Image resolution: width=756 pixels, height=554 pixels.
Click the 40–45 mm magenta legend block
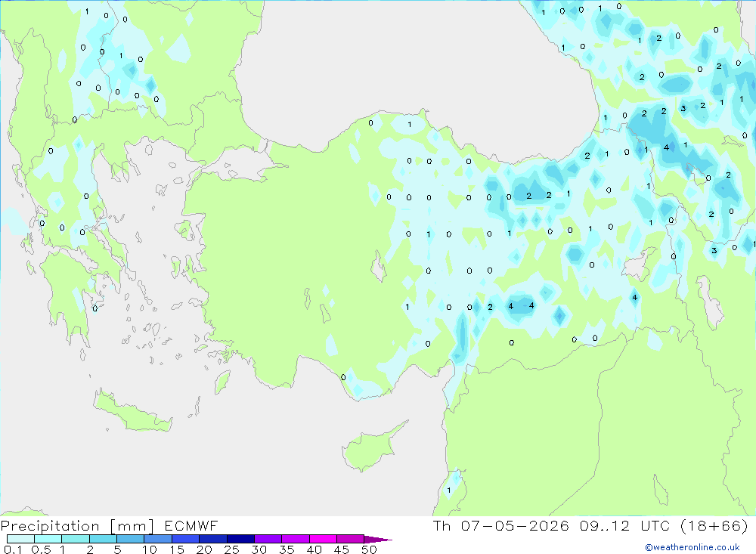[x=323, y=539]
